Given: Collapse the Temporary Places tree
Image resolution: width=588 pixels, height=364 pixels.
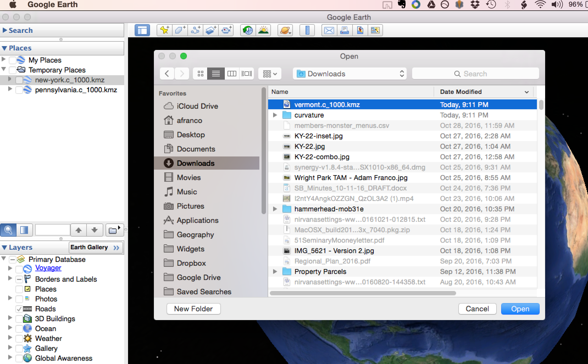Looking at the screenshot, I should [x=4, y=69].
